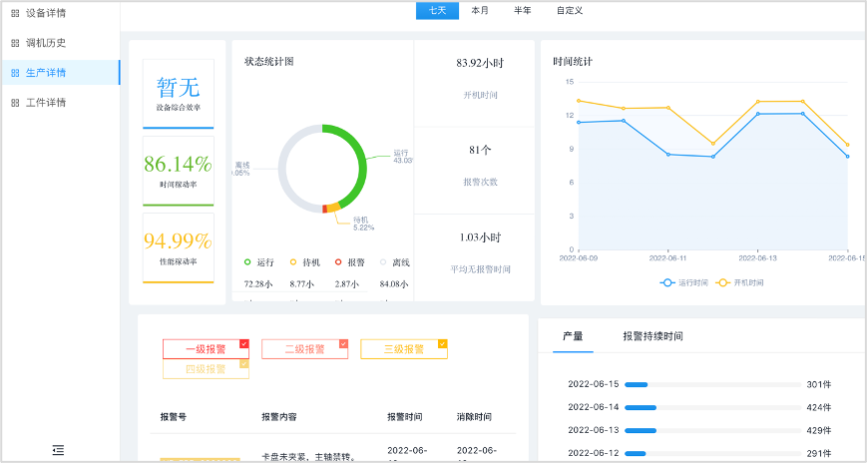
Task: Collapse the sidebar with the bottom menu icon
Action: tap(58, 451)
